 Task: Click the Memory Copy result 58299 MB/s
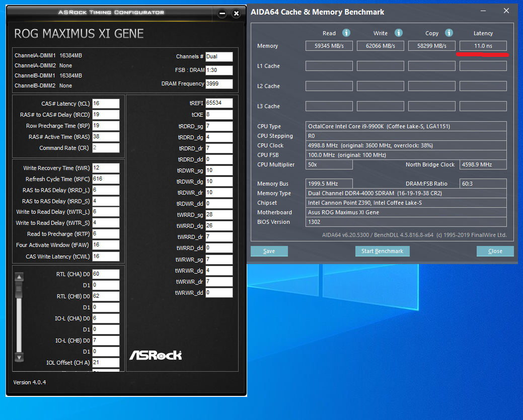point(431,46)
